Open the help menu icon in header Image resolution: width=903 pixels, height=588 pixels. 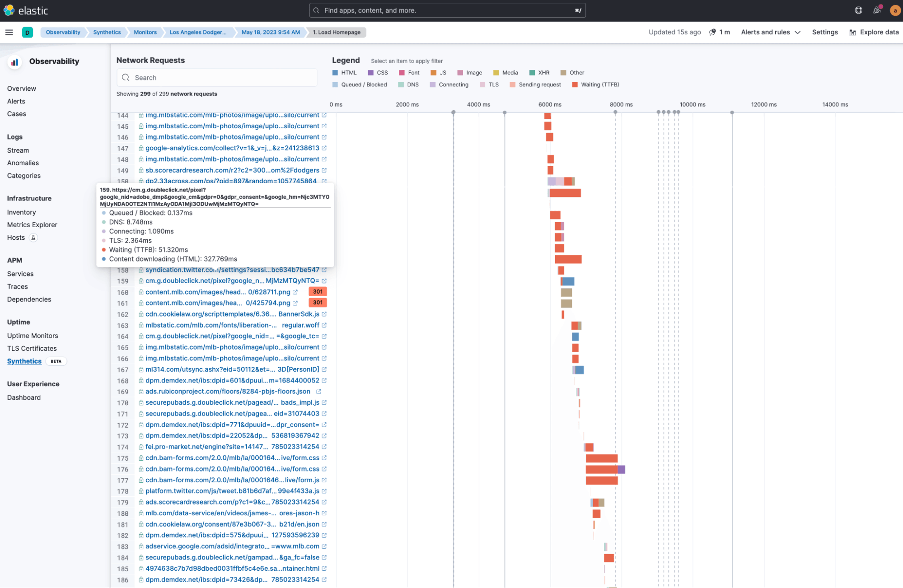(x=858, y=10)
